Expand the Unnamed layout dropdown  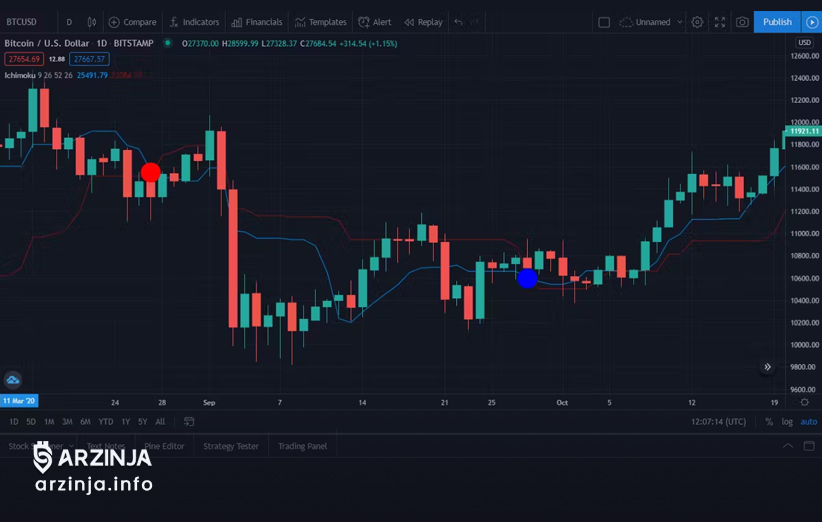click(x=679, y=22)
